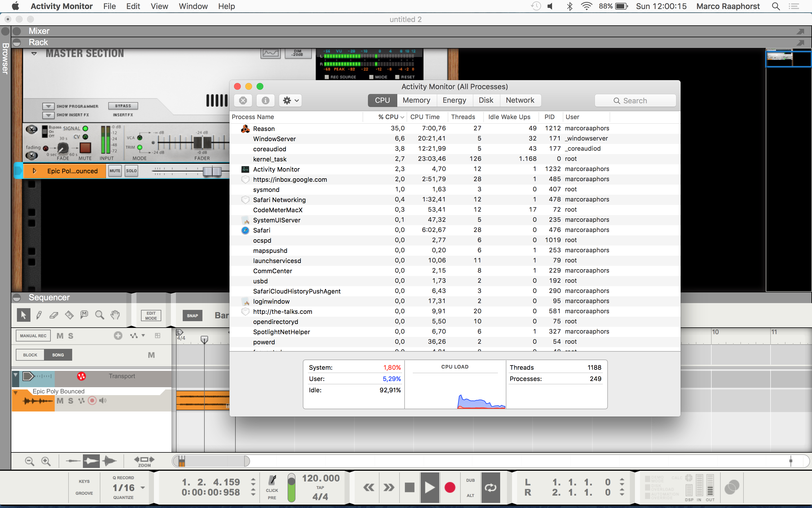Click the Sequencer horizontal scrollbar

211,461
